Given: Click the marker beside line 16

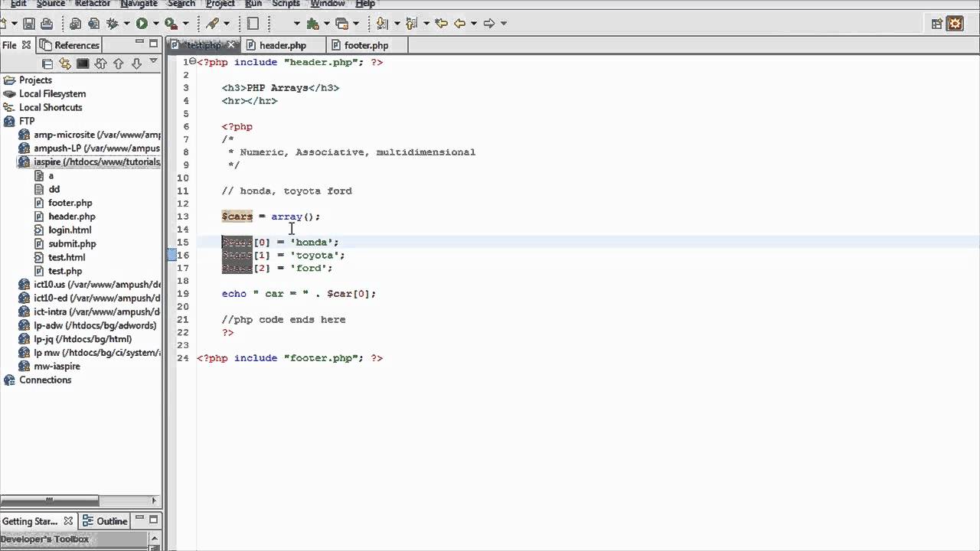Looking at the screenshot, I should pos(172,255).
